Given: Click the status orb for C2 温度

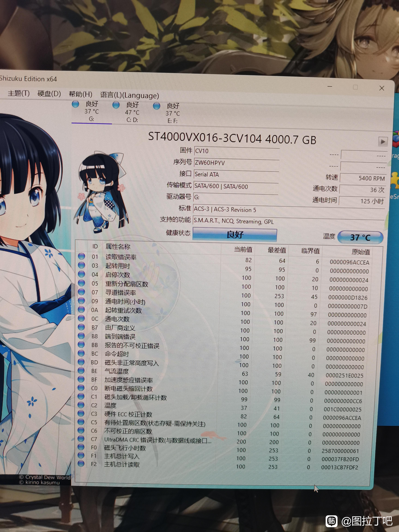Looking at the screenshot, I should [x=81, y=405].
